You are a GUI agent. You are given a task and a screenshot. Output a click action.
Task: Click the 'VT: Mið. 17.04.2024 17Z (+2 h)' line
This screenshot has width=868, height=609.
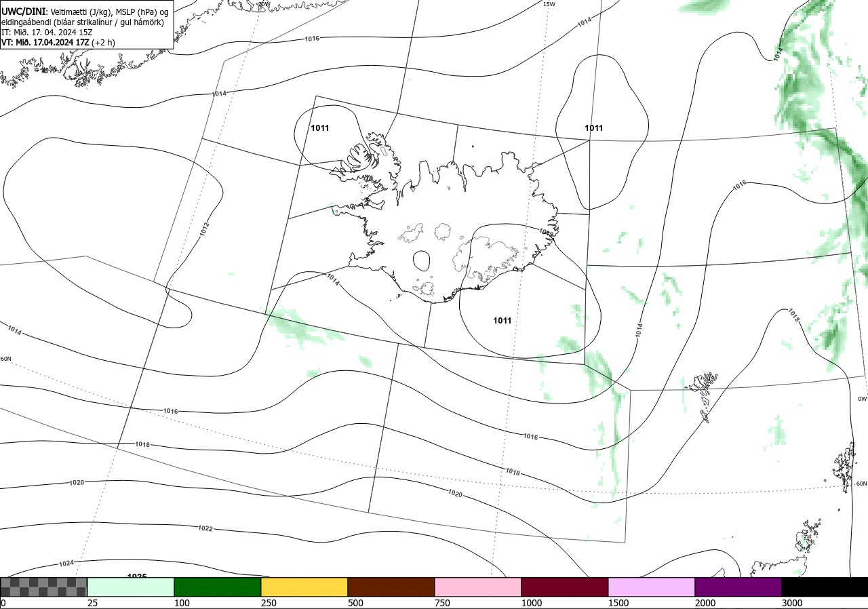tap(58, 42)
